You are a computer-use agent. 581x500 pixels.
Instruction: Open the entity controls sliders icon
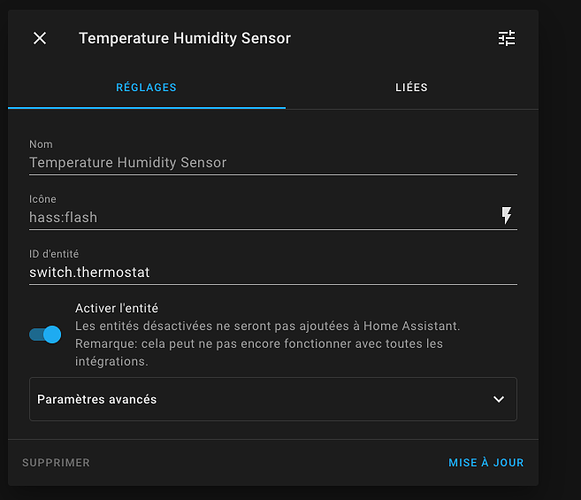[x=507, y=38]
